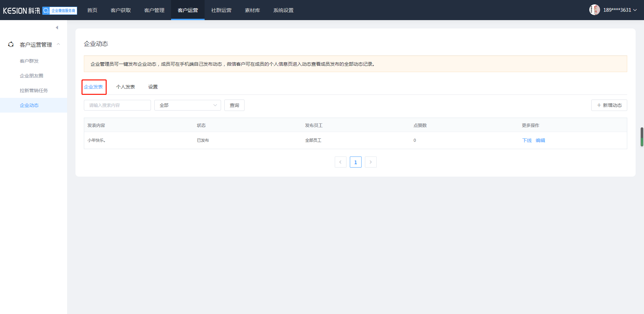Click the vertical scrollbar on right edge

(x=642, y=137)
